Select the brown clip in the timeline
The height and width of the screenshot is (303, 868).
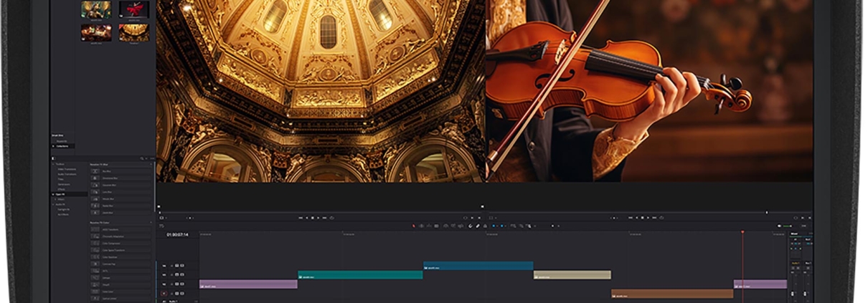click(672, 294)
